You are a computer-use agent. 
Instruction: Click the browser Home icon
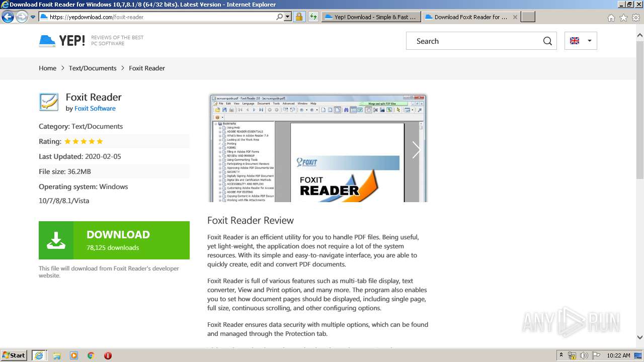point(611,18)
